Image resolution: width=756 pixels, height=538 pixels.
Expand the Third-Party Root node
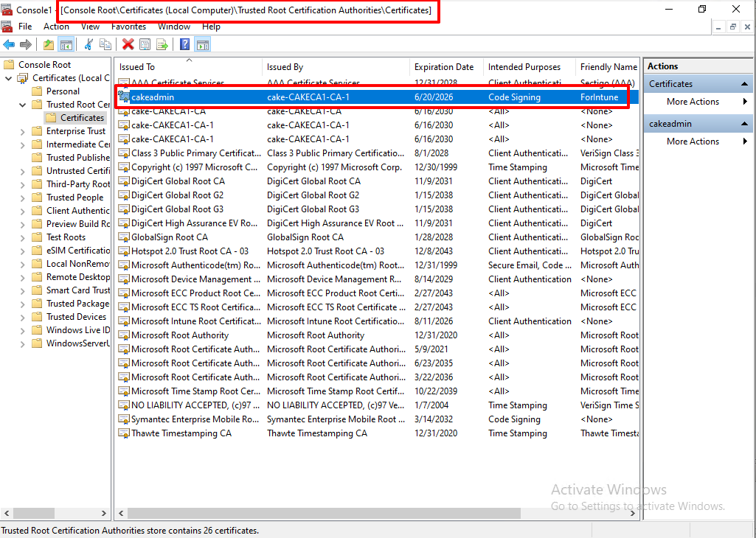tap(23, 184)
